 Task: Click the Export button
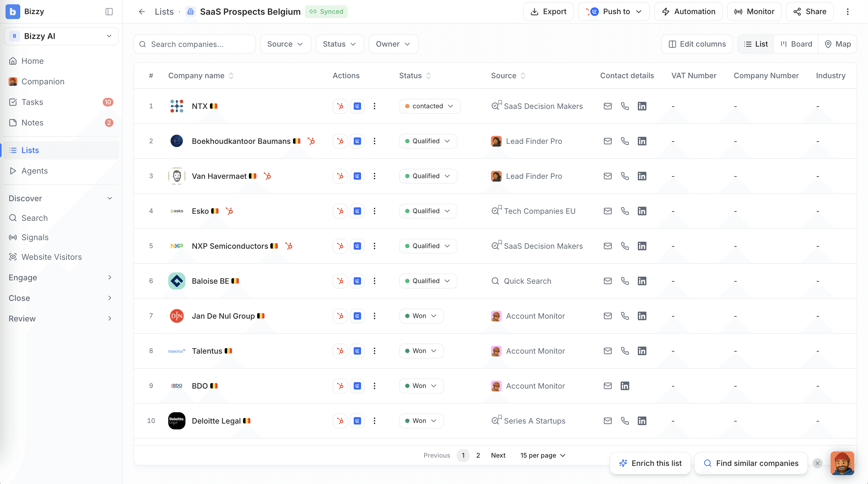548,11
